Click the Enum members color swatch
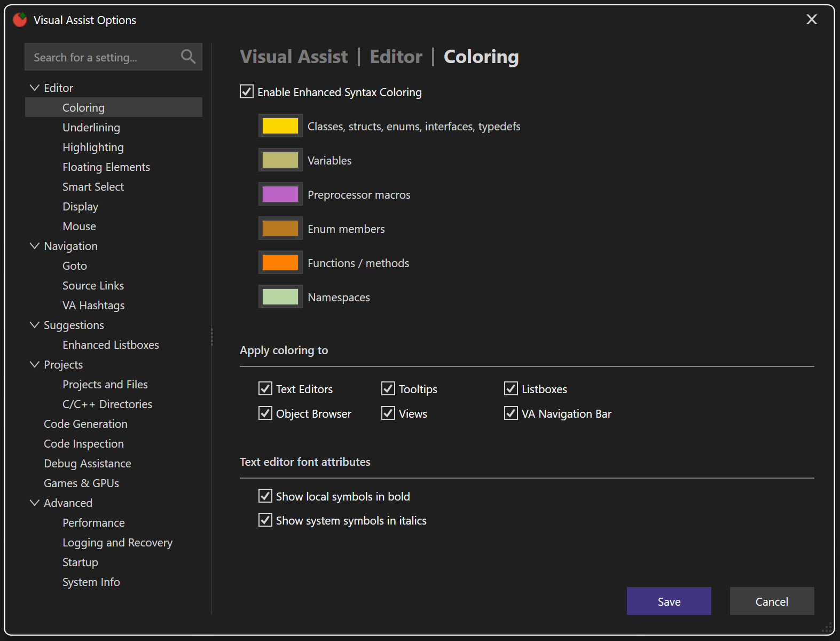This screenshot has width=840, height=641. [280, 229]
